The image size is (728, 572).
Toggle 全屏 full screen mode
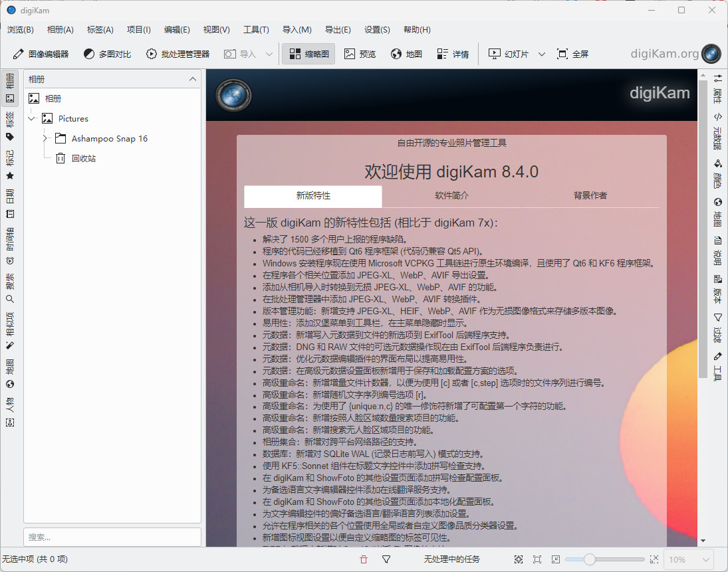point(573,54)
